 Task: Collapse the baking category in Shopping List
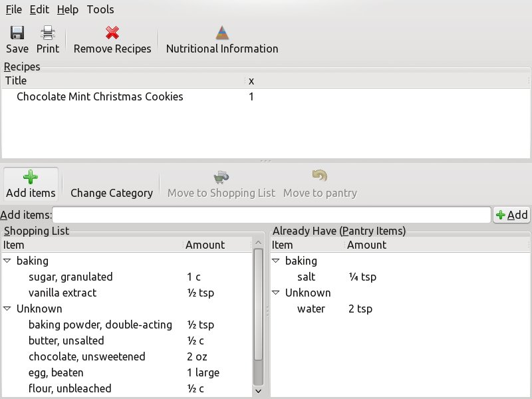pyautogui.click(x=7, y=261)
